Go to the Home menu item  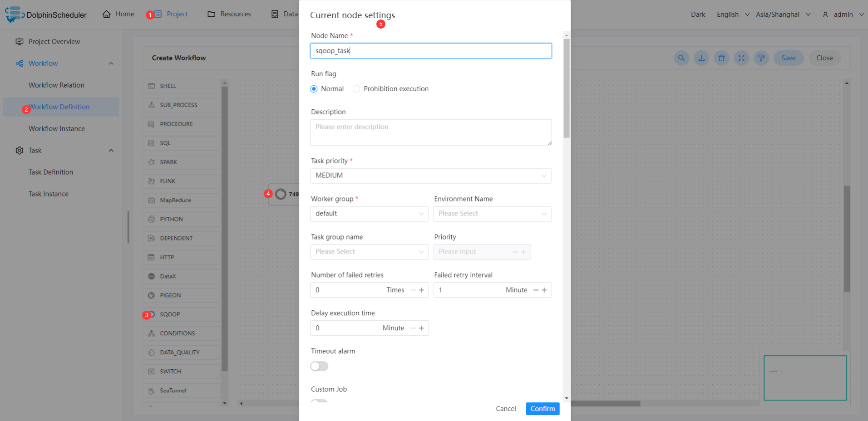[x=118, y=14]
